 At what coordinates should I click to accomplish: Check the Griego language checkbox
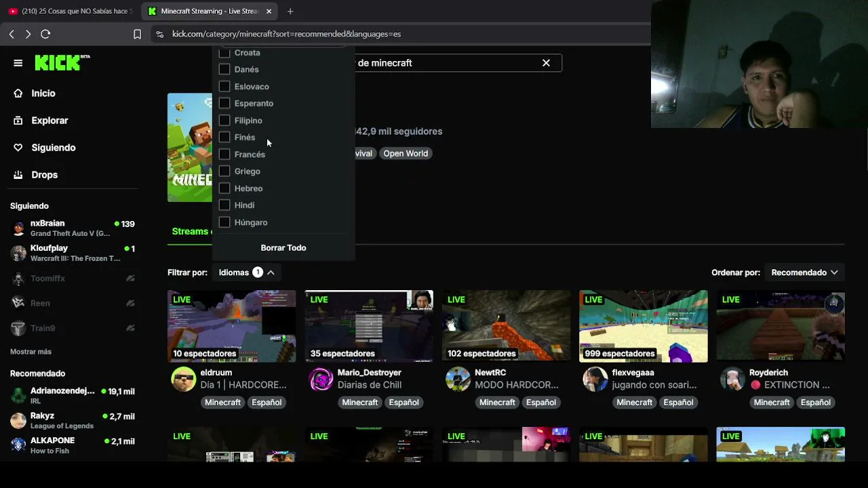tap(224, 171)
